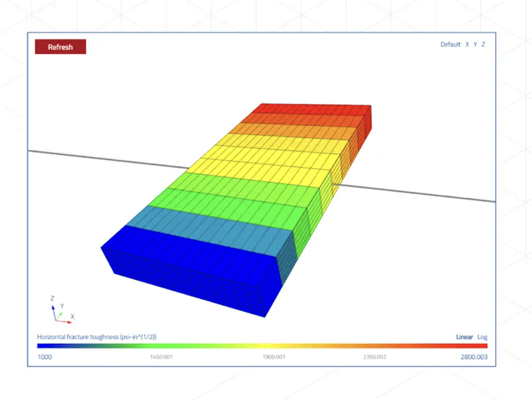The width and height of the screenshot is (532, 400).
Task: Switch to the Z axis view
Action: pos(483,44)
